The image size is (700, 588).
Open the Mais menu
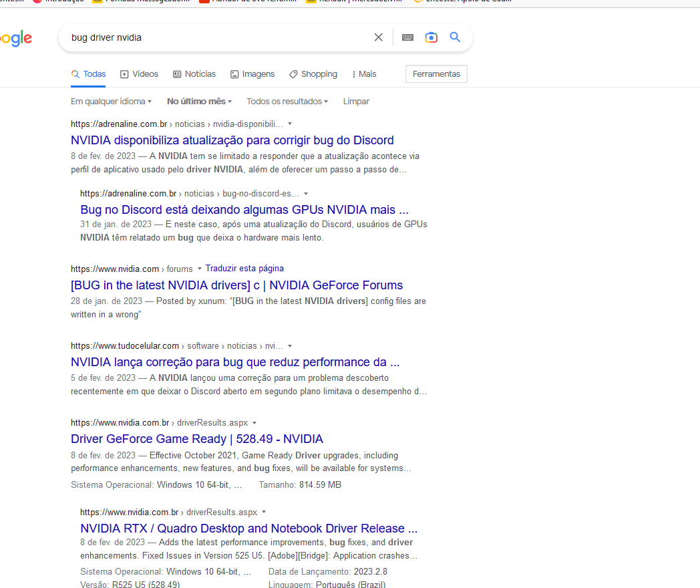pos(364,74)
